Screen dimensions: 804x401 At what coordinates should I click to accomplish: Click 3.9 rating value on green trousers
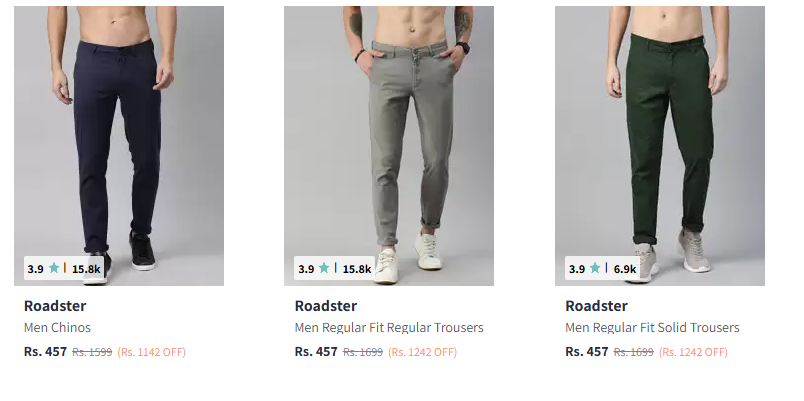[x=577, y=269]
